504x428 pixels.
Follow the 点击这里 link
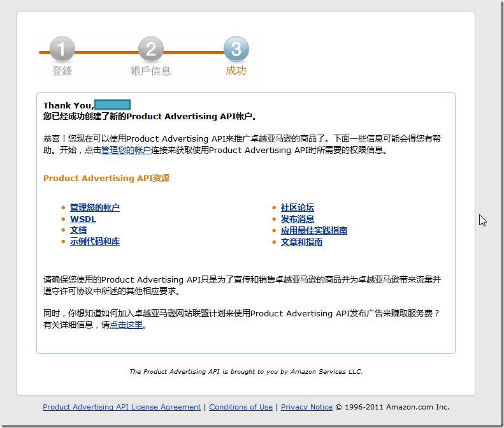coord(126,325)
